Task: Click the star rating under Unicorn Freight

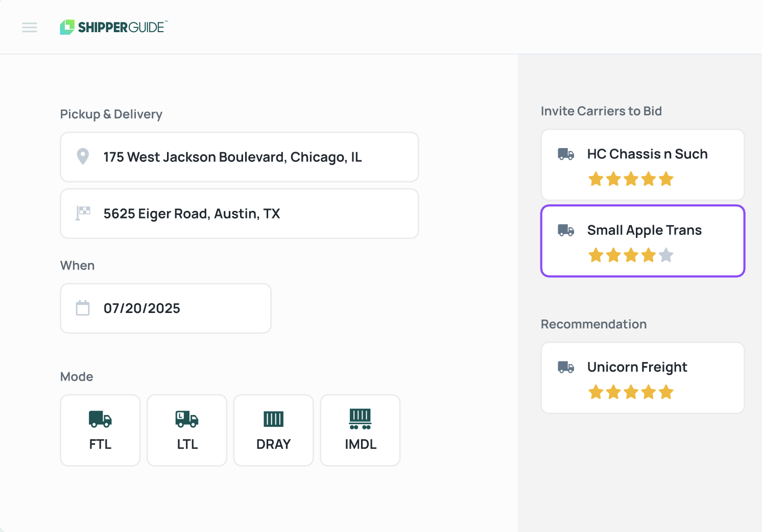Action: click(631, 392)
